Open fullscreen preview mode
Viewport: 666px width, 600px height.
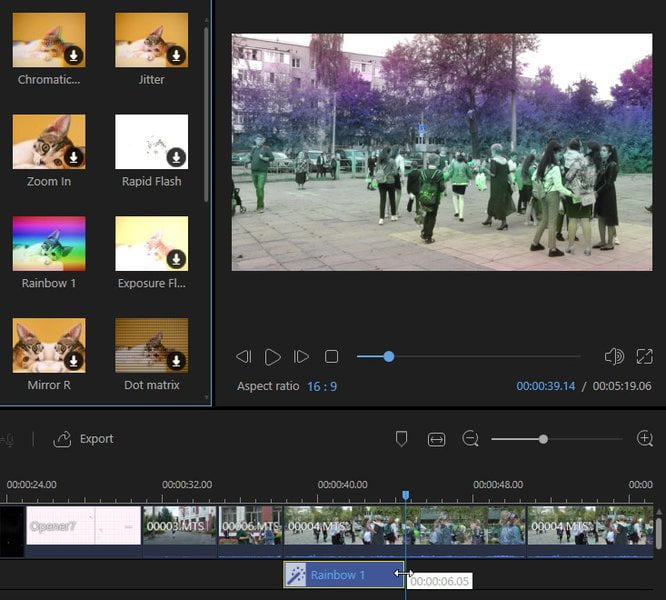click(644, 356)
